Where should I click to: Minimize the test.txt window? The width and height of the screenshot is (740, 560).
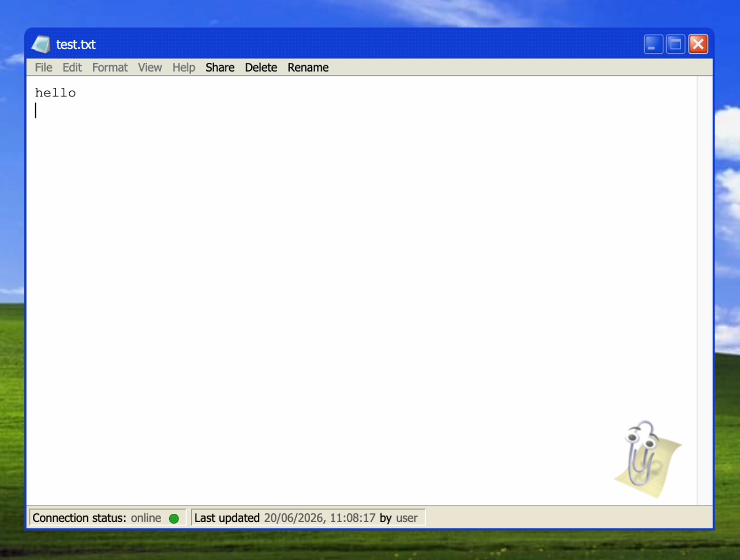click(653, 44)
